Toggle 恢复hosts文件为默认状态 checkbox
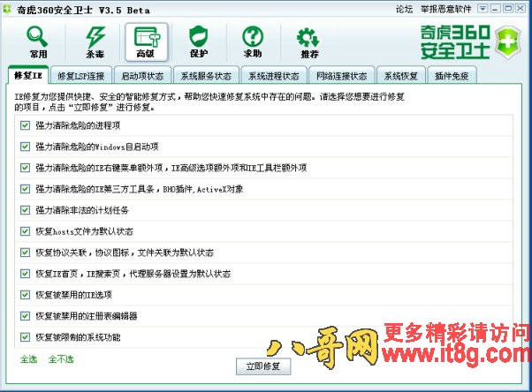Image resolution: width=532 pixels, height=392 pixels. [x=25, y=231]
